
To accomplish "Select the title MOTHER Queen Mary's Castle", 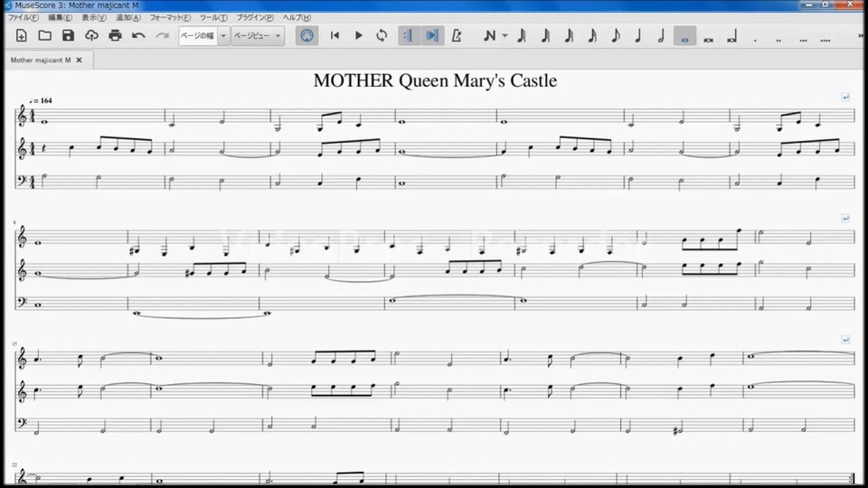I will 435,80.
